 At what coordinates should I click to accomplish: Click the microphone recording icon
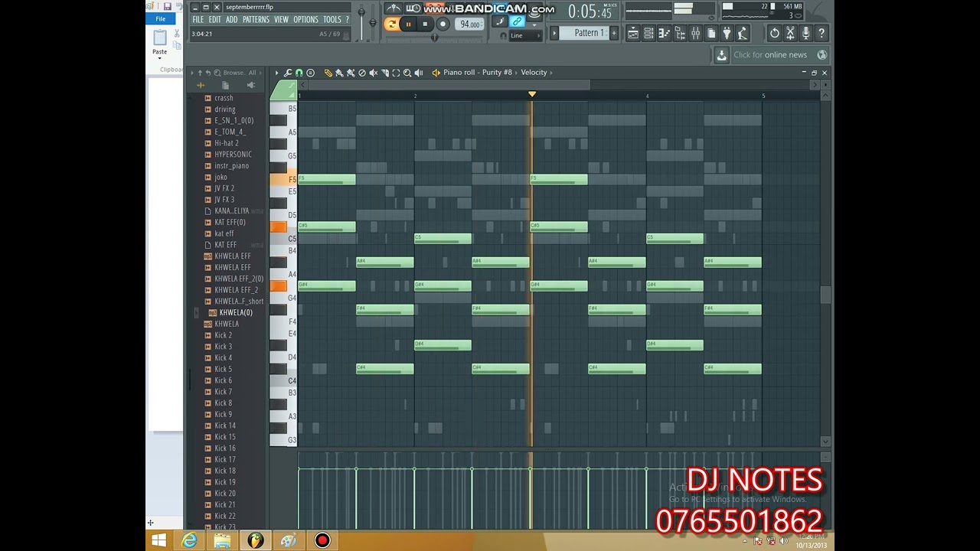[x=805, y=34]
